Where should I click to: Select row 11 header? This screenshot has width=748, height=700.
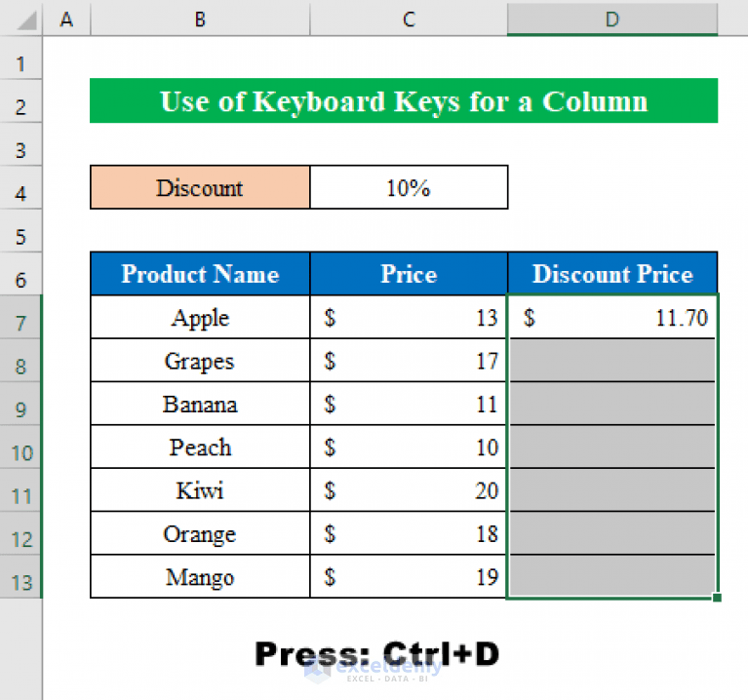pyautogui.click(x=20, y=490)
